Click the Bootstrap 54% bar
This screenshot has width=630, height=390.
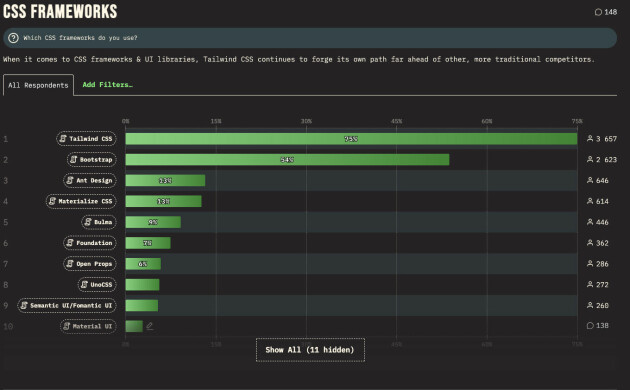point(287,159)
